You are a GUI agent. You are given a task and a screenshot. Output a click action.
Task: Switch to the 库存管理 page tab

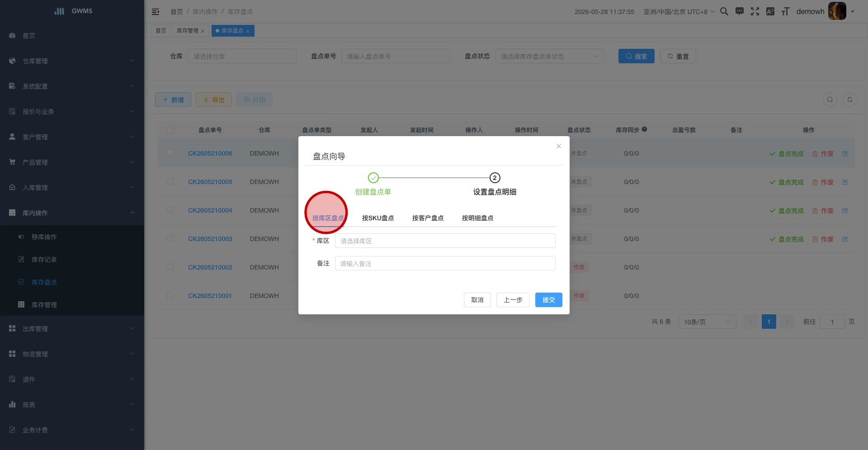pos(188,31)
